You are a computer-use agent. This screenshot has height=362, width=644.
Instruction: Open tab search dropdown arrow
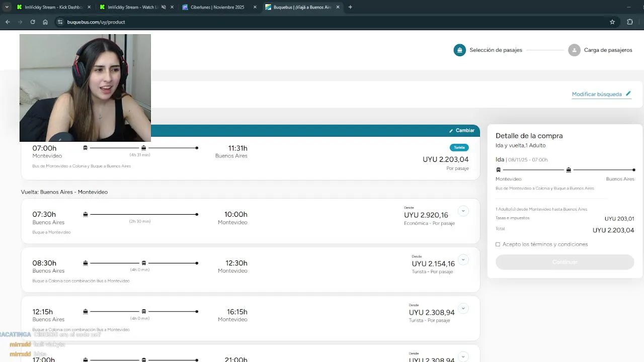tap(7, 7)
